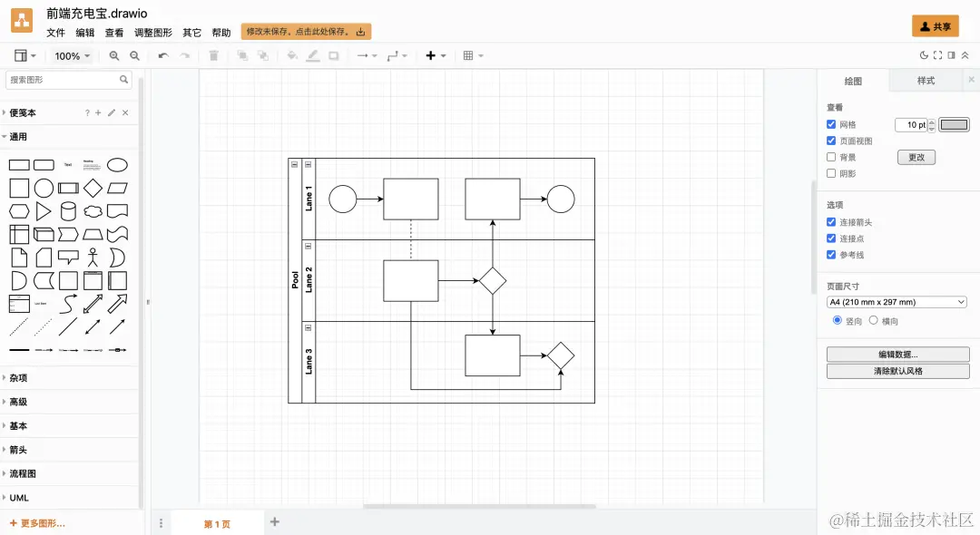Enable the 阴影 checkbox
This screenshot has width=980, height=535.
(831, 173)
